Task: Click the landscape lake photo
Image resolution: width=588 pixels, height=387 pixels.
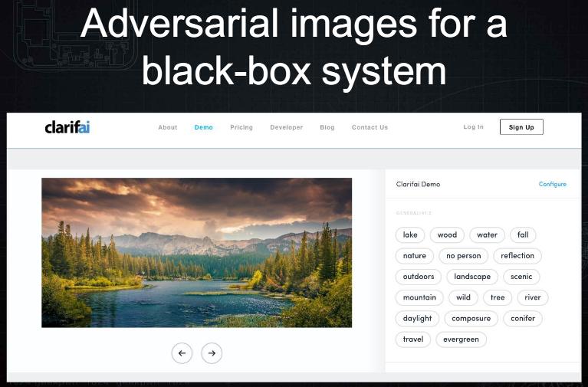Action: point(196,252)
